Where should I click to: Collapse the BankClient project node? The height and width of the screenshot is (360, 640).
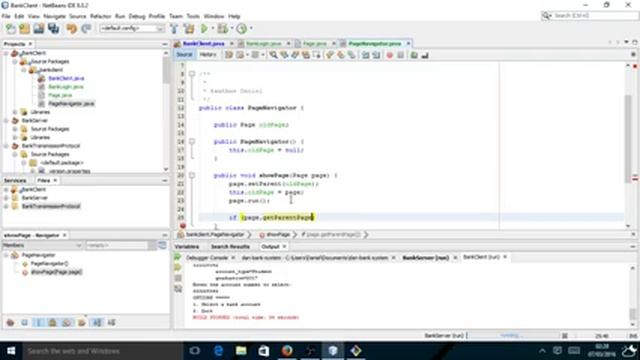click(x=6, y=53)
